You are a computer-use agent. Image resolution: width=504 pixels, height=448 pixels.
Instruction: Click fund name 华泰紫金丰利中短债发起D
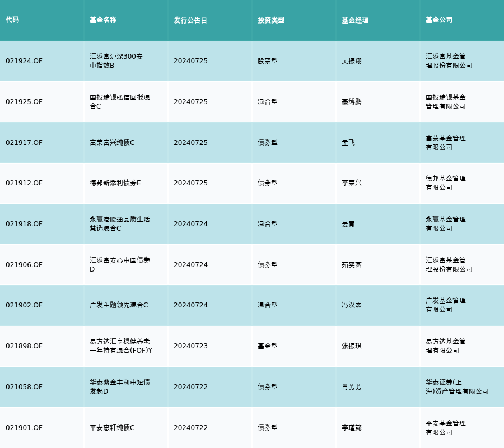click(x=120, y=386)
